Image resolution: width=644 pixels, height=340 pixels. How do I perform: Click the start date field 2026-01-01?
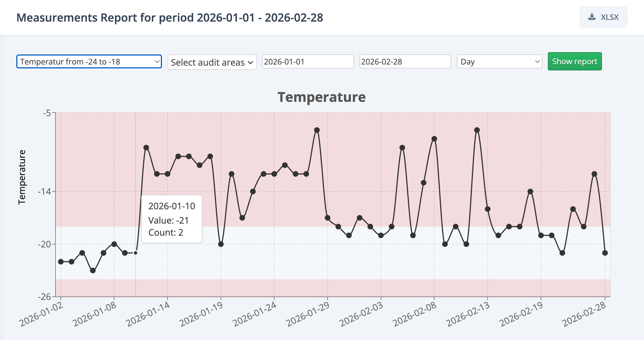[x=308, y=62]
